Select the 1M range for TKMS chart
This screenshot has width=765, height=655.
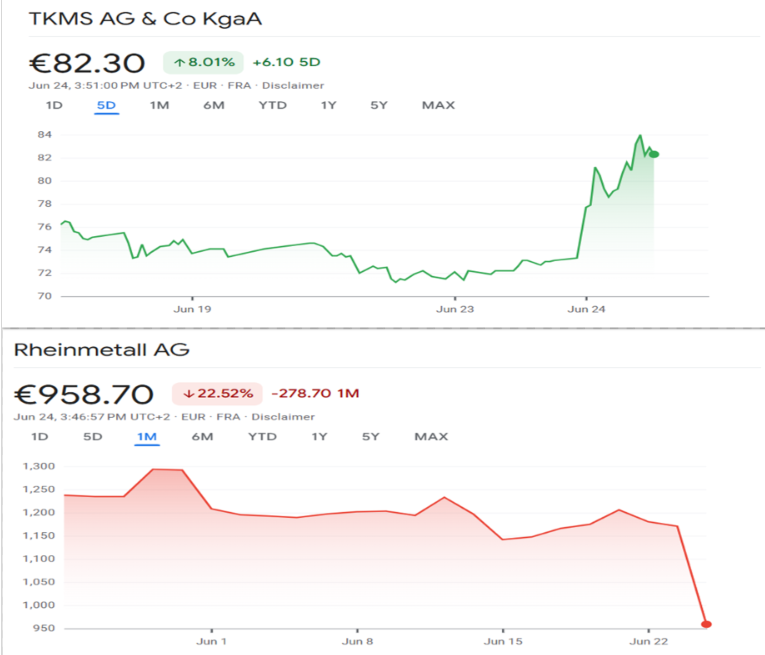pos(160,105)
